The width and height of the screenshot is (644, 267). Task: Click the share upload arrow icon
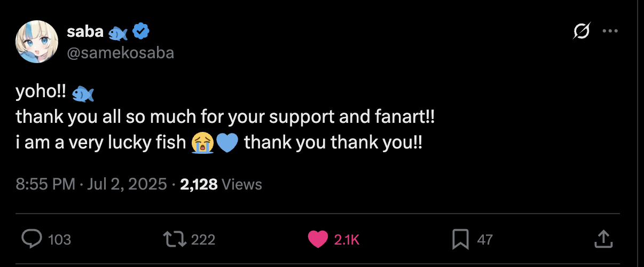(602, 239)
